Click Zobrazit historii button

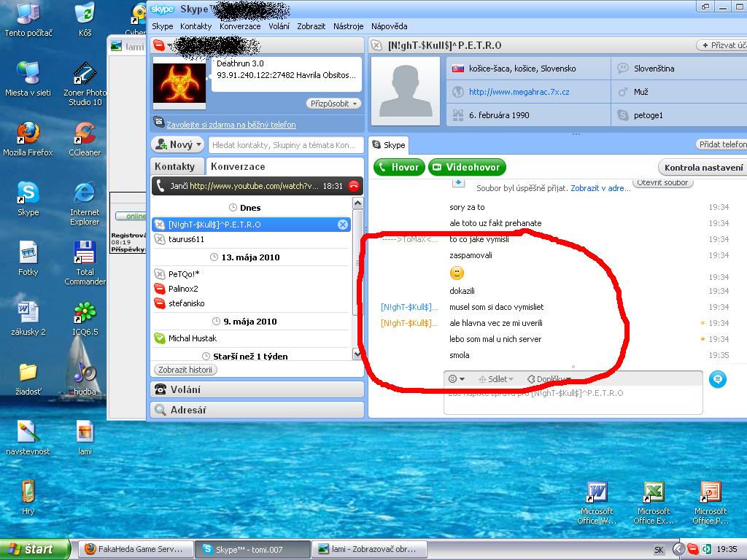pyautogui.click(x=185, y=370)
